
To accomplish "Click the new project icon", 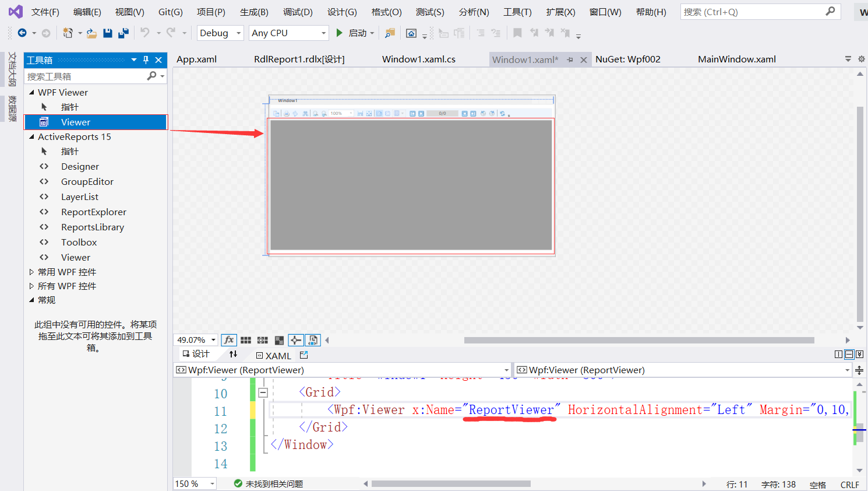I will click(68, 33).
